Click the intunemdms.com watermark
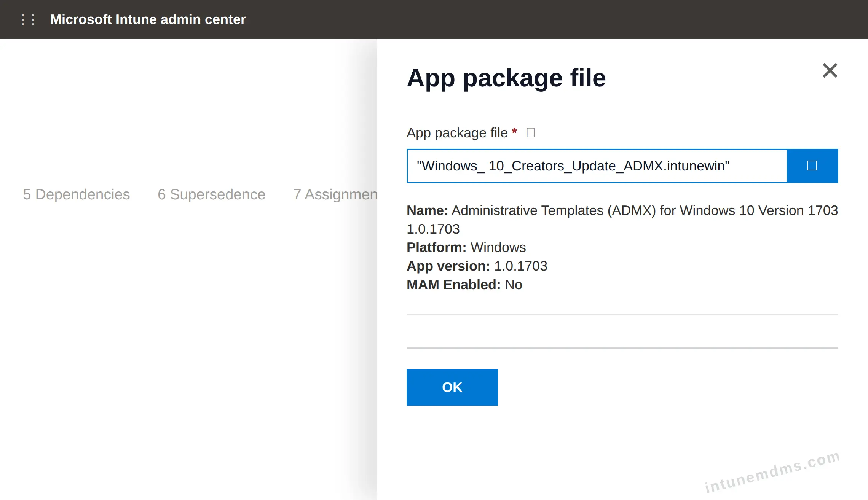This screenshot has height=500, width=868. (772, 472)
